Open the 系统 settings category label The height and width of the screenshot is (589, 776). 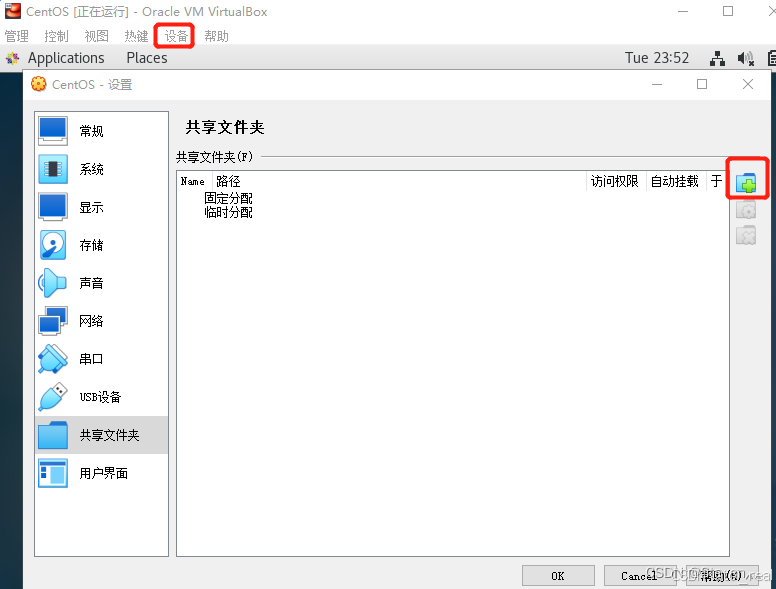pyautogui.click(x=92, y=169)
